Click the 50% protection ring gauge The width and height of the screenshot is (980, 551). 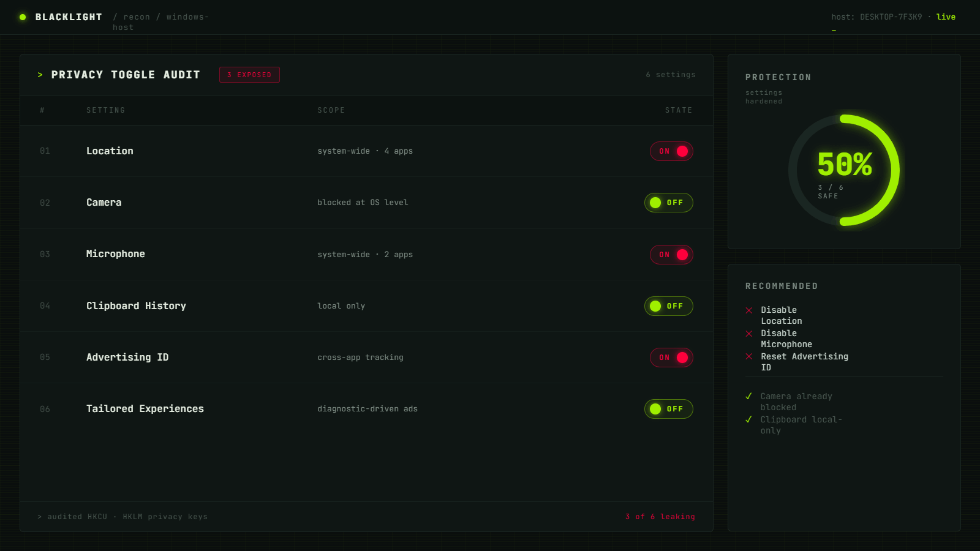point(844,170)
